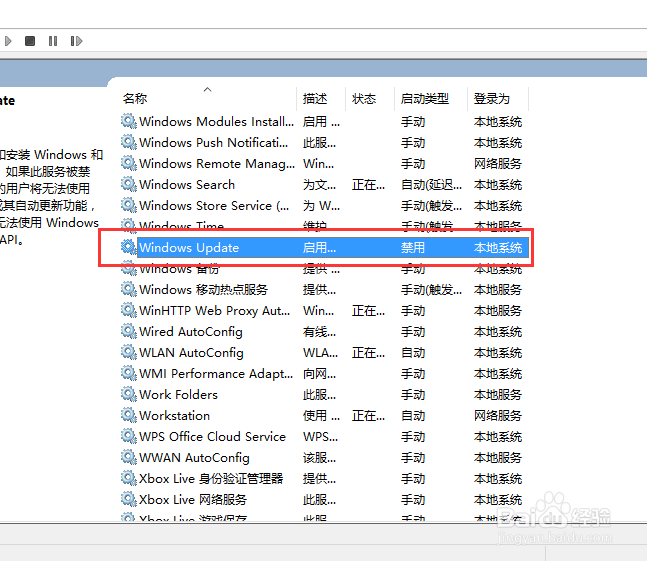
Task: Click WPS... description of WPS Office Cloud Service
Action: [x=320, y=437]
